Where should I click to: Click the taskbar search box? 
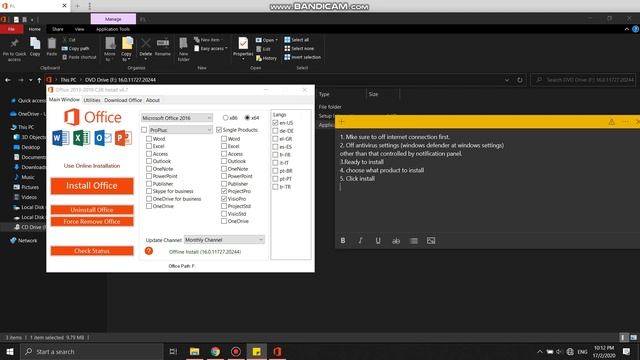92,351
